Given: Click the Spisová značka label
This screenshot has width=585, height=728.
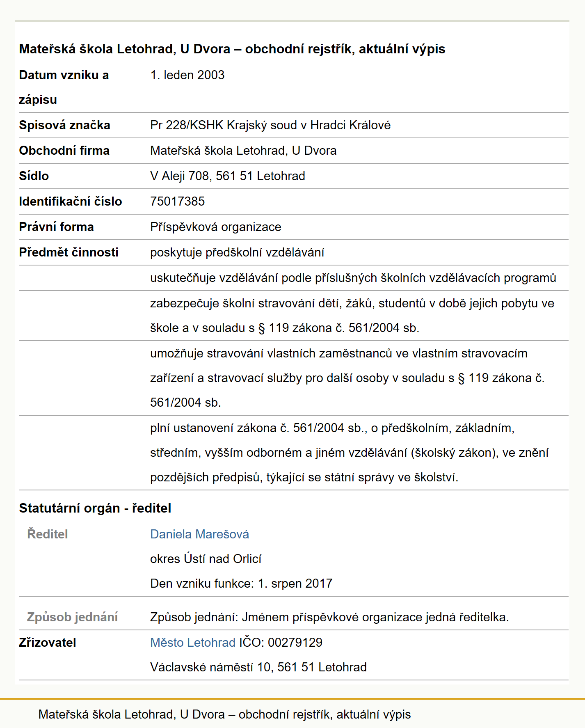Looking at the screenshot, I should point(64,125).
